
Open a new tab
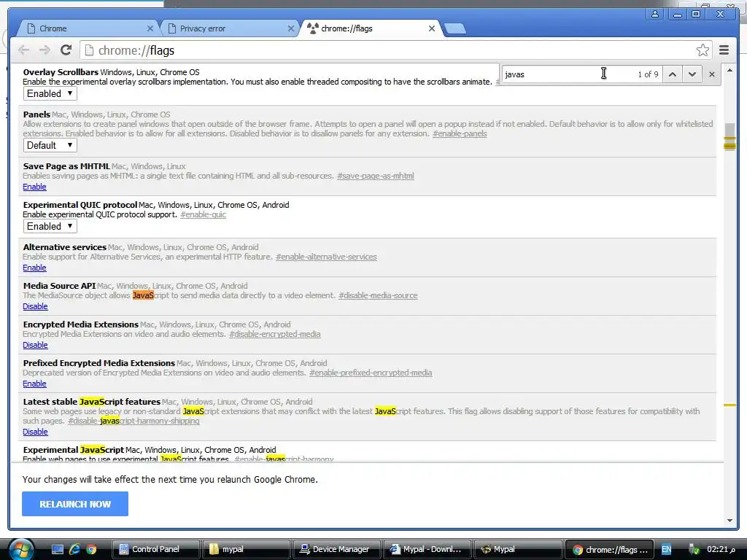click(455, 29)
